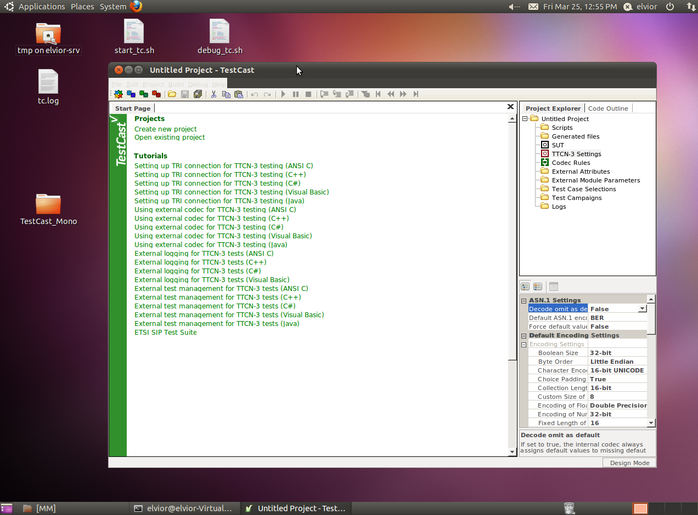
Task: Click the SUT icon in project tree
Action: click(x=544, y=145)
